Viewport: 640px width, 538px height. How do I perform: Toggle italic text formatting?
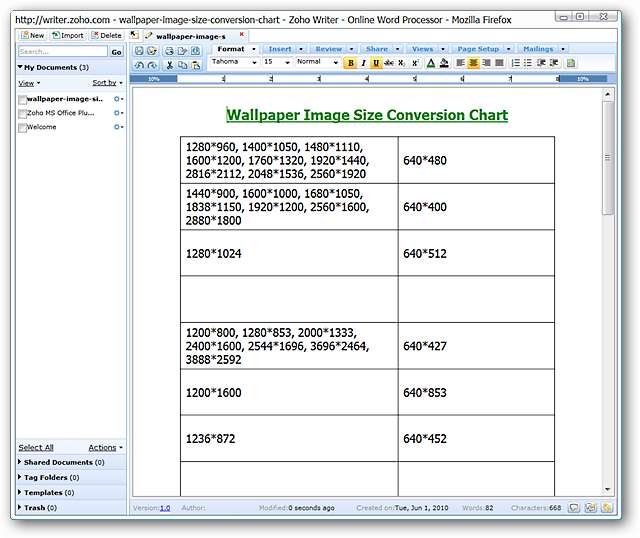363,63
